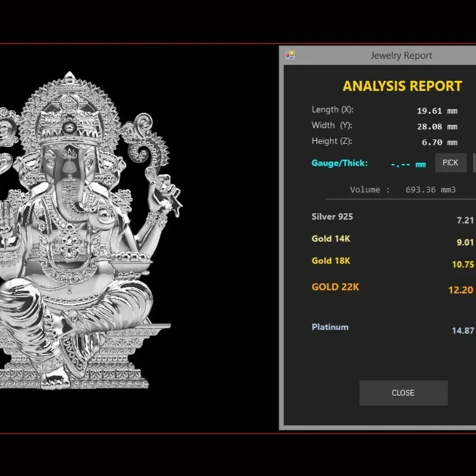
Task: Click the empty gauge value -.-- mm
Action: point(408,165)
